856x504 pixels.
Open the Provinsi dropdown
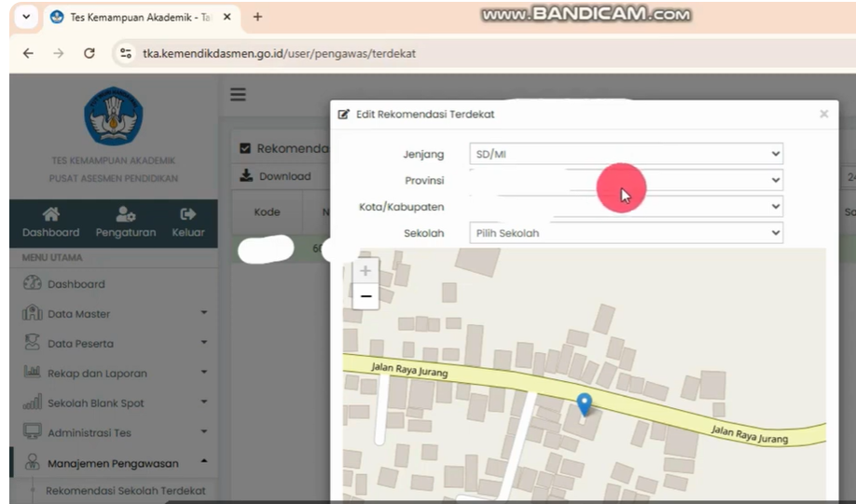click(625, 181)
